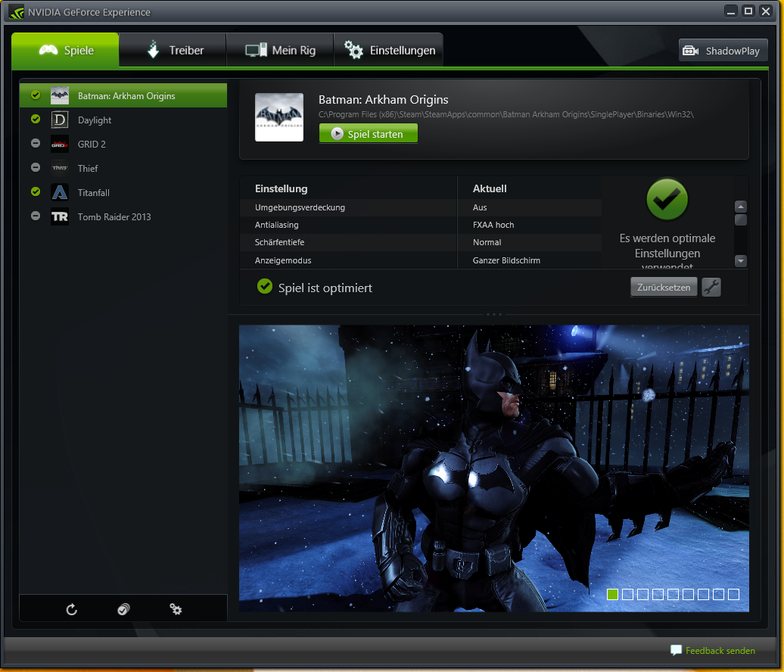Click optimized status check next to Batman
Viewport: 784px width, 672px height.
tap(36, 95)
